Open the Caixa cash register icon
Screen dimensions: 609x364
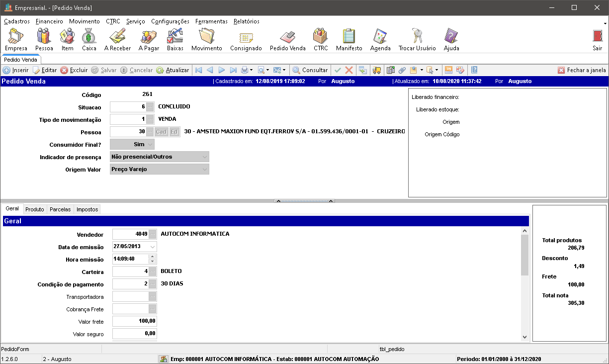point(89,39)
